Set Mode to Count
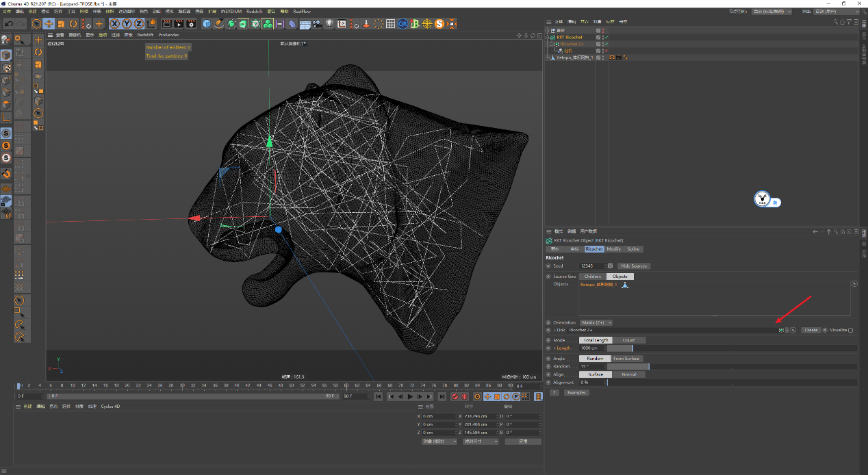The width and height of the screenshot is (868, 475). pos(629,340)
